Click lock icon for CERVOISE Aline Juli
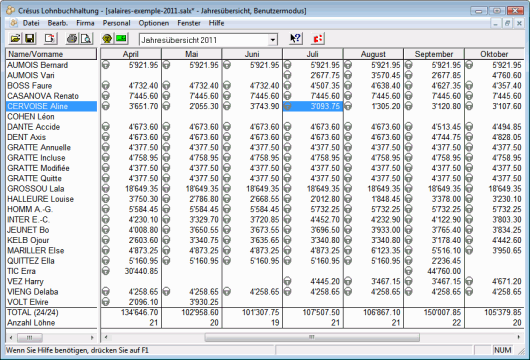The height and width of the screenshot is (360, 530). pos(287,106)
